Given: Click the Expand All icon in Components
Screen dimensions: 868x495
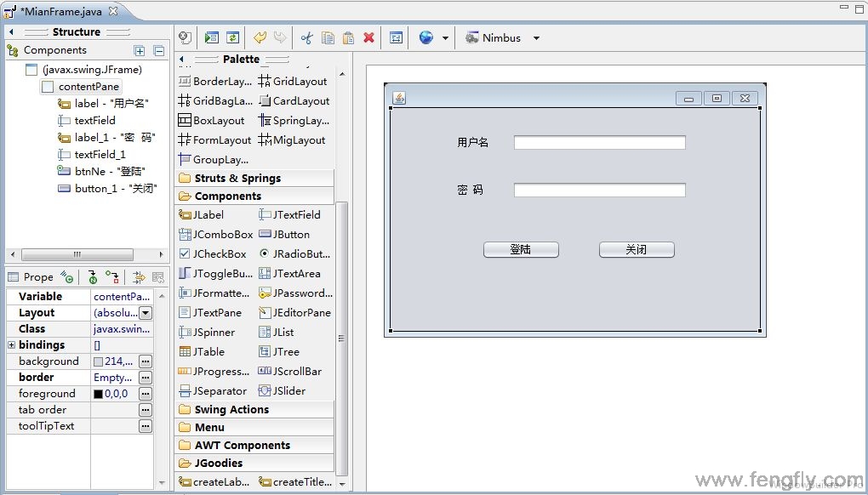Looking at the screenshot, I should click(140, 51).
